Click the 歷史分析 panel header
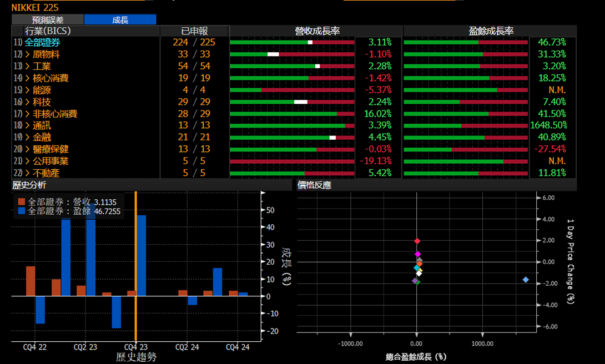 coord(29,185)
